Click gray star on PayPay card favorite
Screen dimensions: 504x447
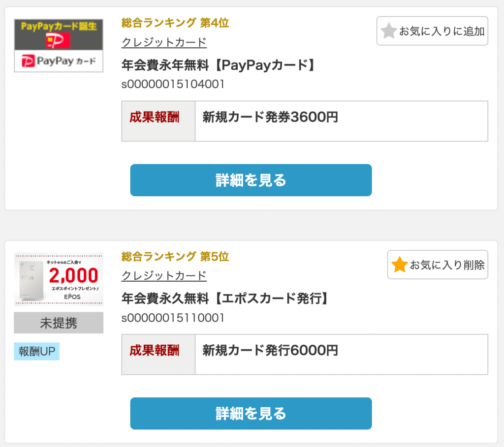pyautogui.click(x=389, y=31)
